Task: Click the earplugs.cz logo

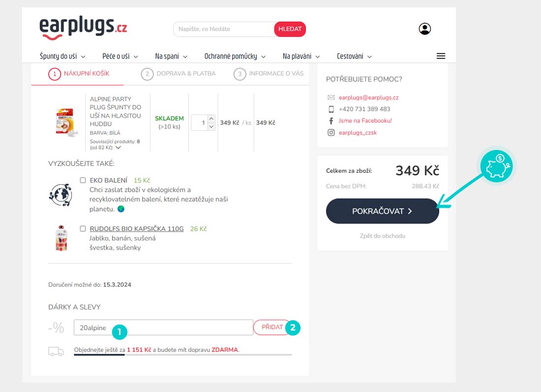Action: point(83,28)
